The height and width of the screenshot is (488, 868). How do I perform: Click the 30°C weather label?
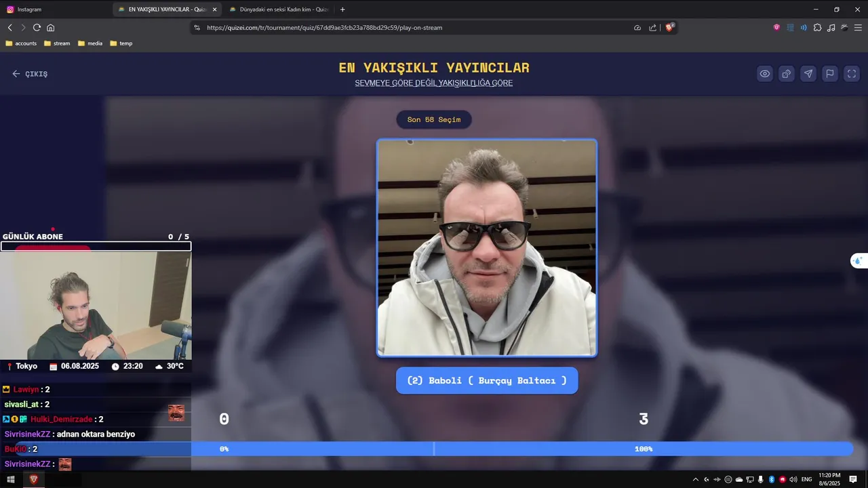(x=175, y=366)
